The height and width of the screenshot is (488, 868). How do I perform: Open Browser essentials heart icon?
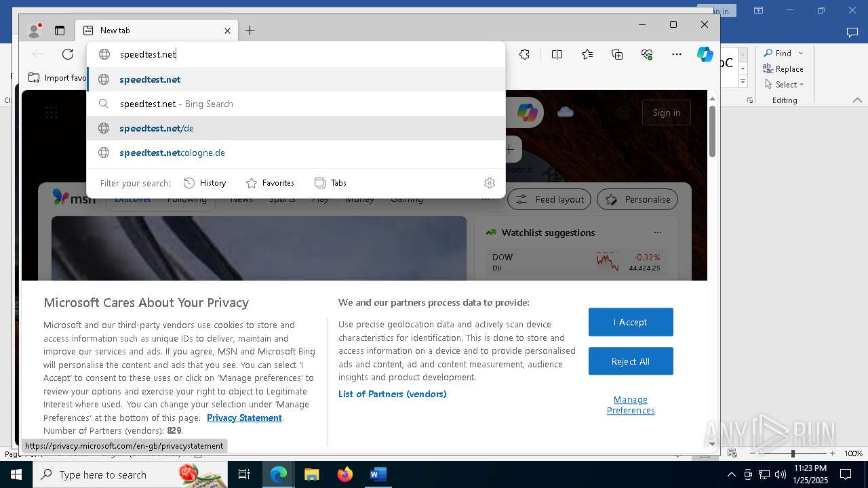point(647,54)
